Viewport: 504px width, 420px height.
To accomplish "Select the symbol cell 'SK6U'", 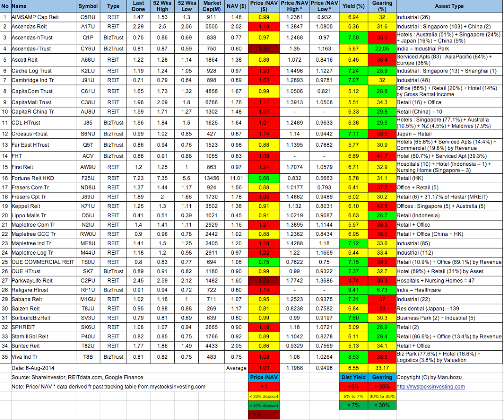I will (88, 327).
